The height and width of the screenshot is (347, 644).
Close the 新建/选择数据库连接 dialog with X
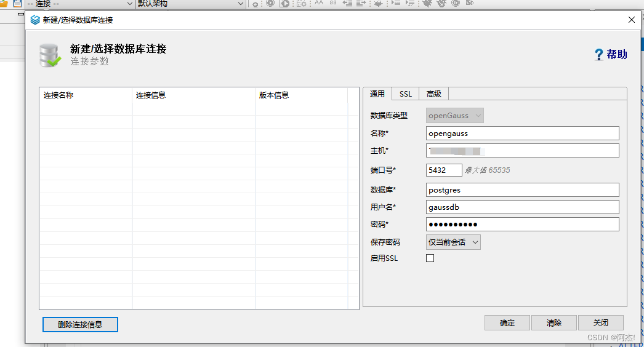632,20
